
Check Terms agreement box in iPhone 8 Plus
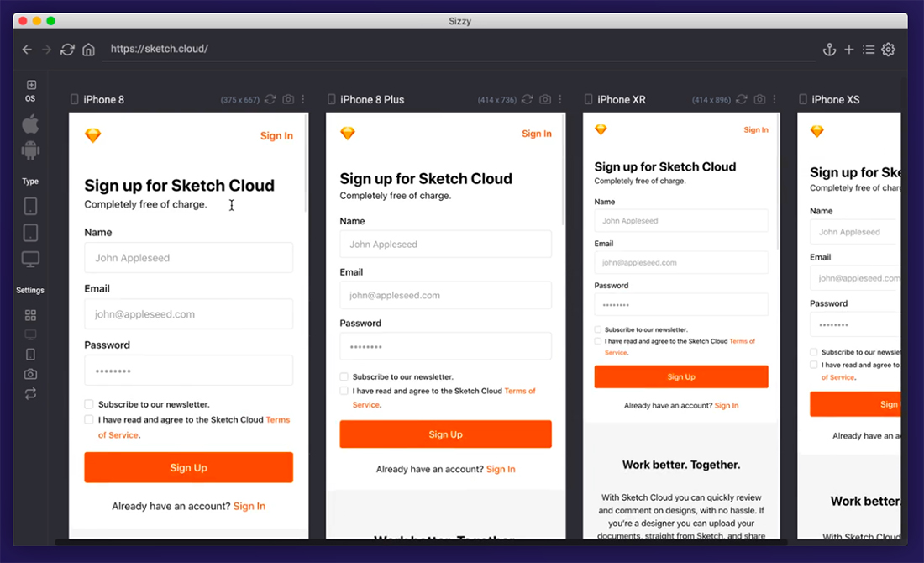pos(344,391)
